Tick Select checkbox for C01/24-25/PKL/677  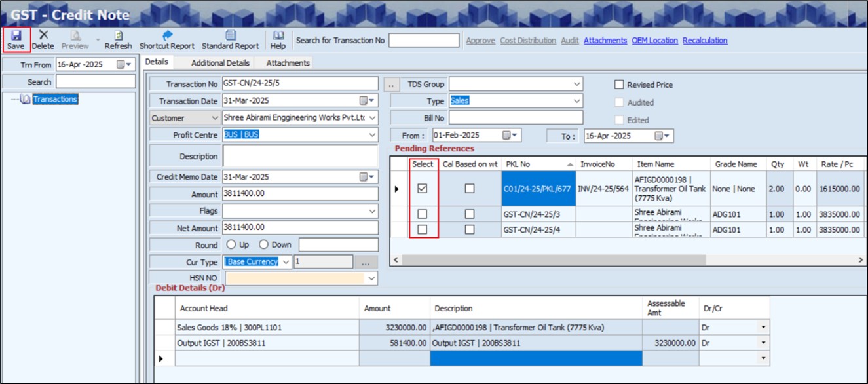(423, 189)
